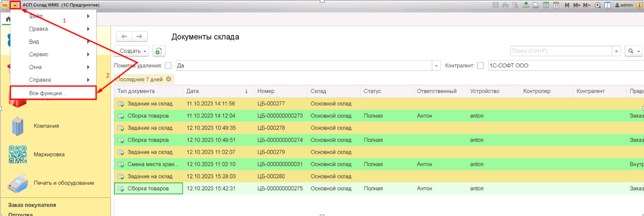Open the calculator from top toolbar

546,5
